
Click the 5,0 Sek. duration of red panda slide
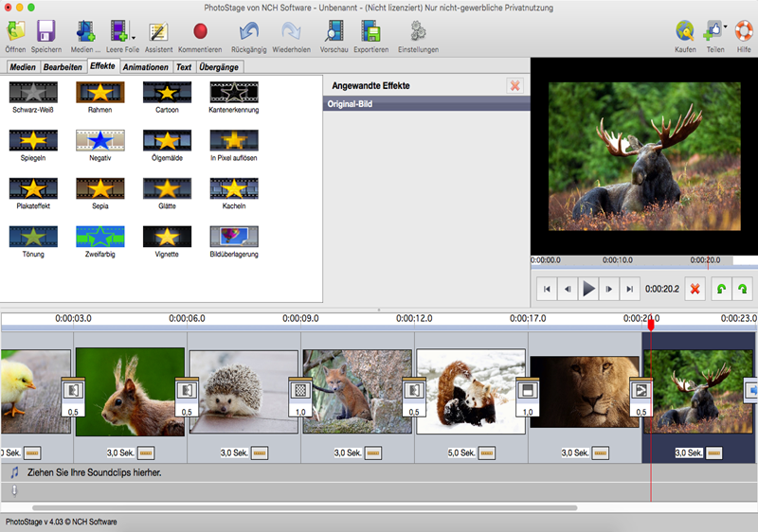coord(460,452)
